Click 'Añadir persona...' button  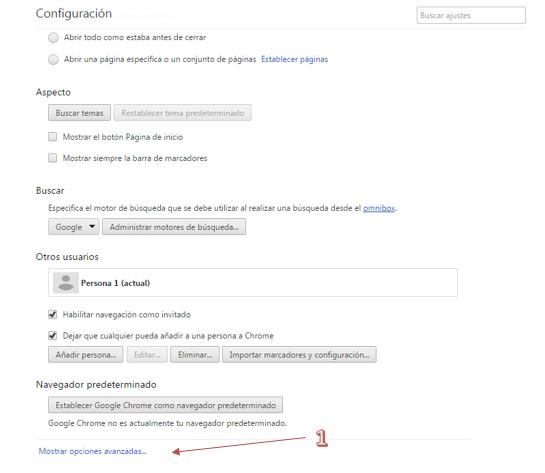[x=86, y=354]
